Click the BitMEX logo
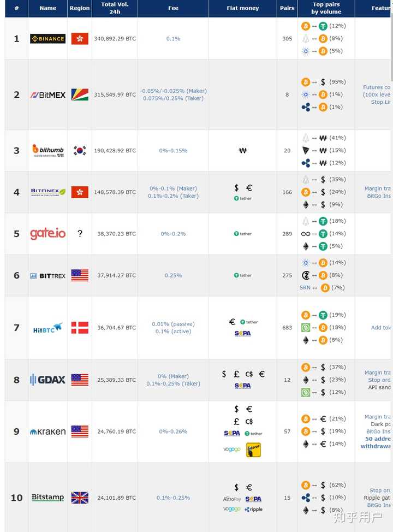This screenshot has width=393, height=532. tap(47, 95)
